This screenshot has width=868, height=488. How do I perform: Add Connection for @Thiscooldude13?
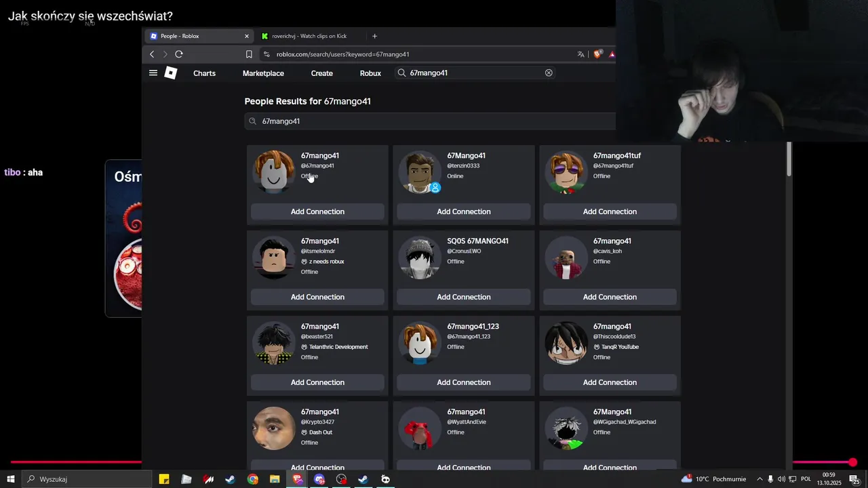pyautogui.click(x=610, y=382)
